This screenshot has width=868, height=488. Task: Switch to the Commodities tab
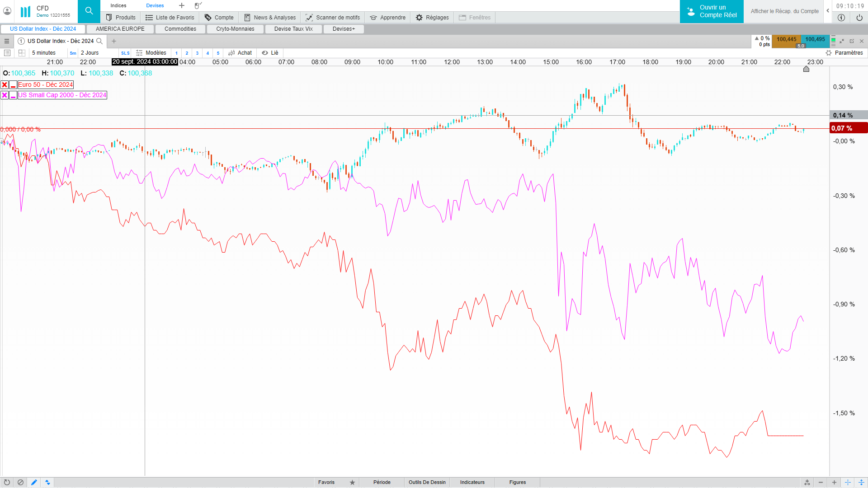[180, 29]
